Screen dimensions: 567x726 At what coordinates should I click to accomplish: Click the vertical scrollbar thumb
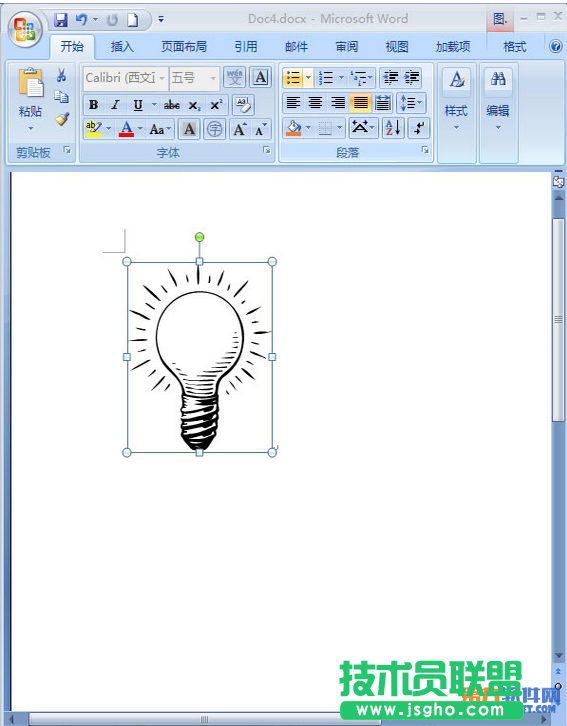click(x=558, y=319)
